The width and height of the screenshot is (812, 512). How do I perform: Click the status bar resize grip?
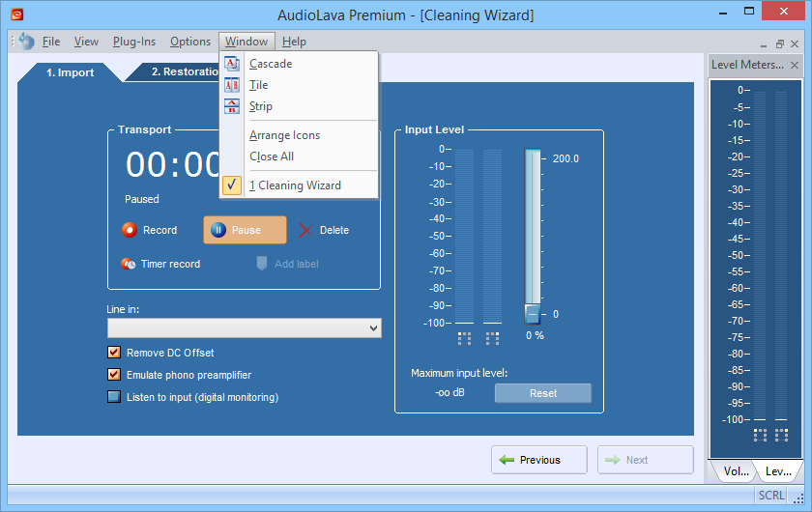click(798, 498)
